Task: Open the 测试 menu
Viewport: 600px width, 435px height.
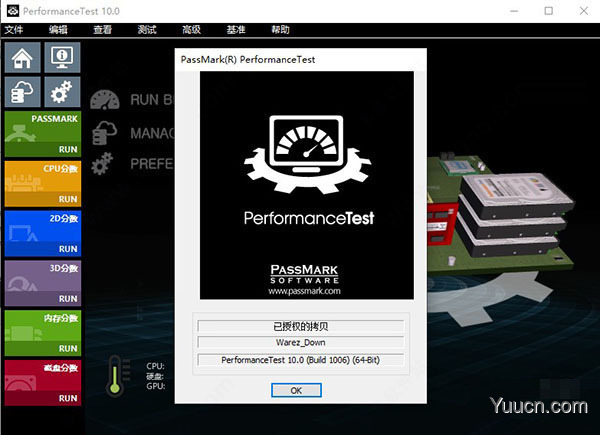Action: (147, 29)
